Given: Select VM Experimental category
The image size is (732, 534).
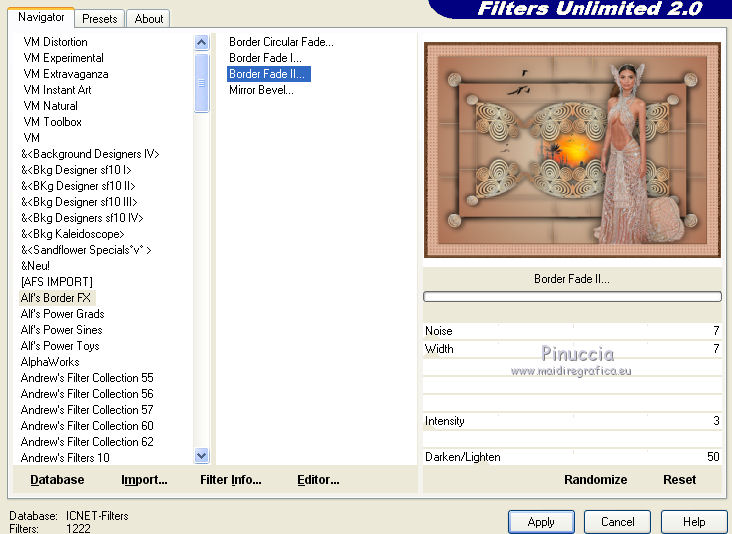Looking at the screenshot, I should click(63, 58).
